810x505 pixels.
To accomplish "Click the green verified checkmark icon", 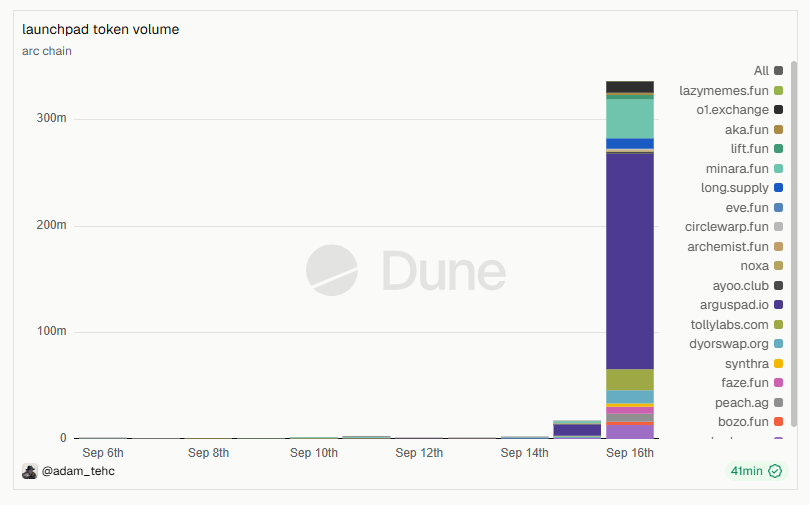I will click(x=775, y=471).
